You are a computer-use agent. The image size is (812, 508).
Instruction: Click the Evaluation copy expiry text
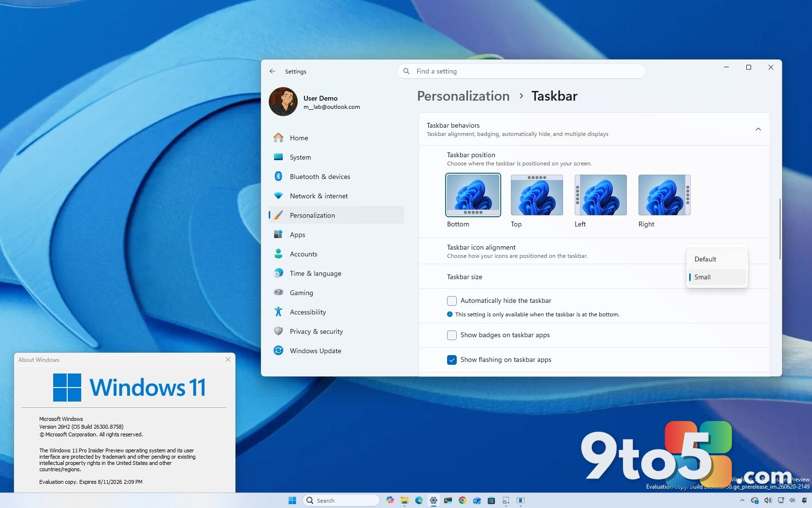[91, 482]
